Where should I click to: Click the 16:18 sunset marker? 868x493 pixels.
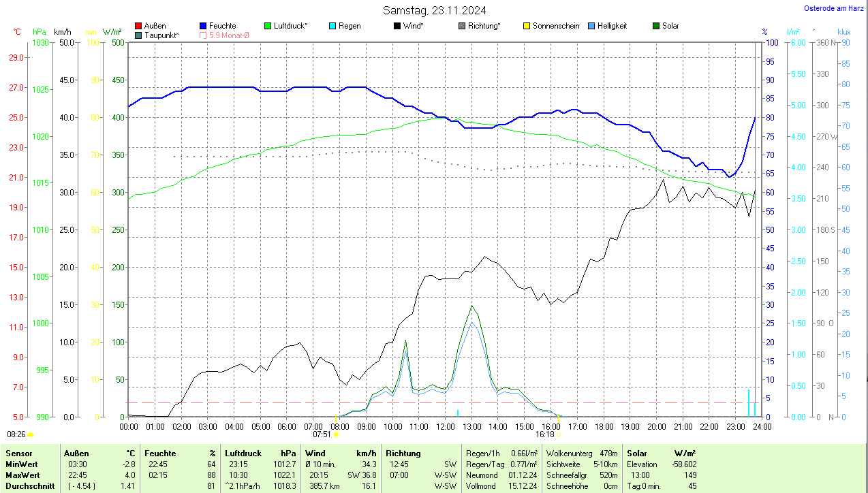pyautogui.click(x=545, y=434)
